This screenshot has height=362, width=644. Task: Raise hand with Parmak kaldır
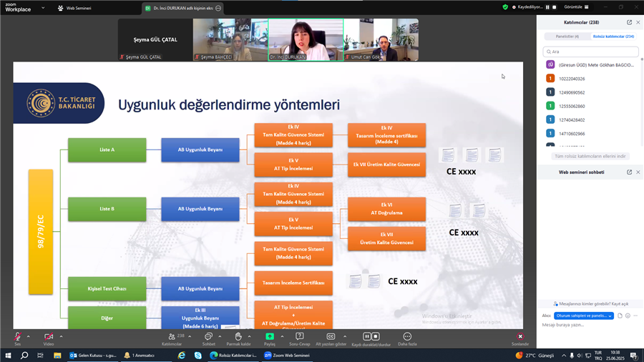pos(238,338)
